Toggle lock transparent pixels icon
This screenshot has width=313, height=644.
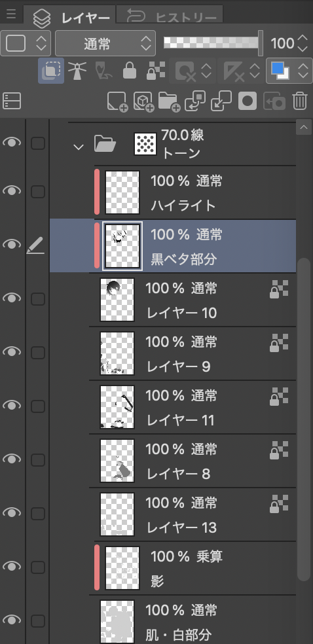[x=156, y=71]
